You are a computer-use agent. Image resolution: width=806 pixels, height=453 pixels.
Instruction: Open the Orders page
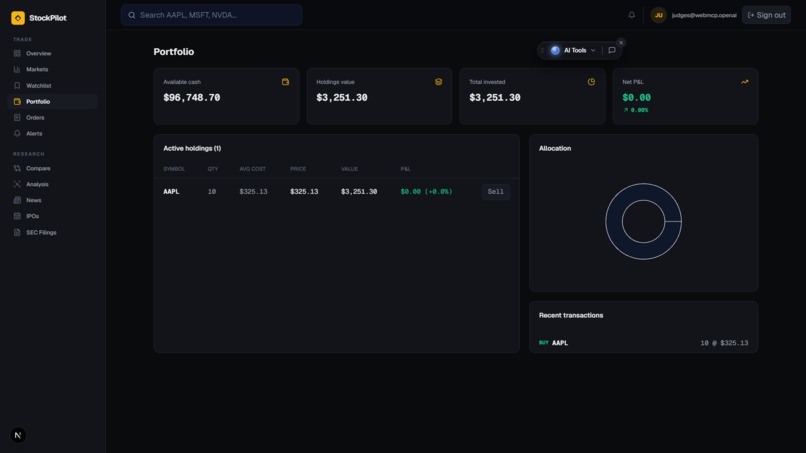[x=52, y=117]
